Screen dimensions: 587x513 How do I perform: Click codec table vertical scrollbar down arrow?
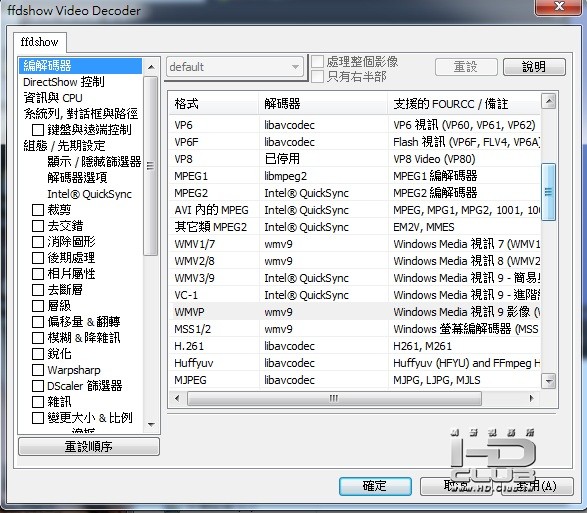coord(549,381)
